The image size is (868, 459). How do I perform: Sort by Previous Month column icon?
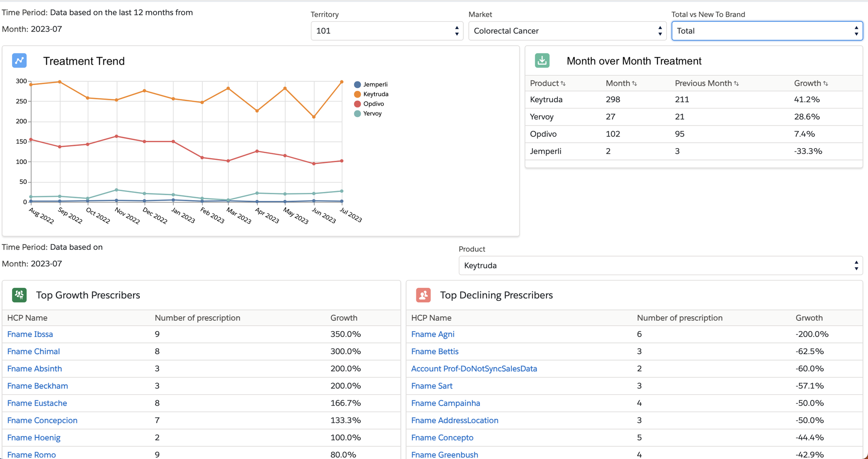[x=736, y=84]
